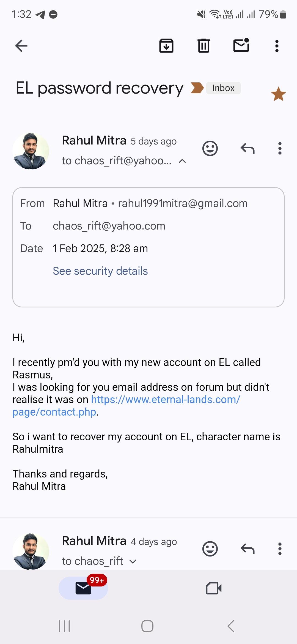Switch to the Meet video tab

point(214,588)
